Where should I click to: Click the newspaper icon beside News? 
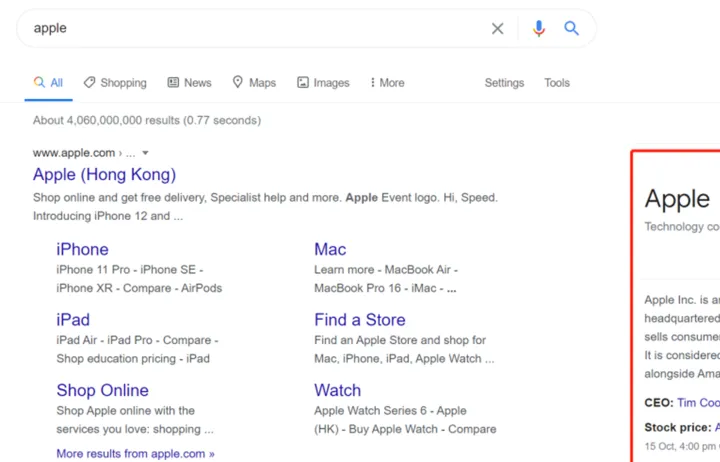click(173, 82)
